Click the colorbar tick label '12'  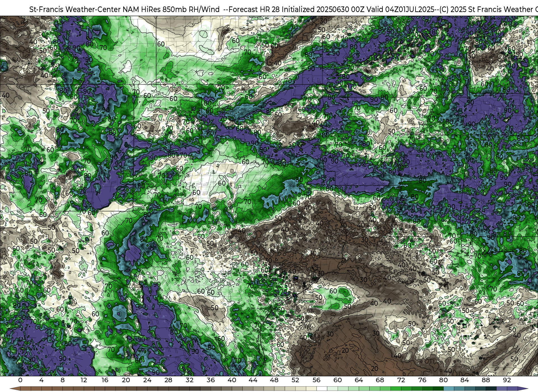click(x=84, y=380)
